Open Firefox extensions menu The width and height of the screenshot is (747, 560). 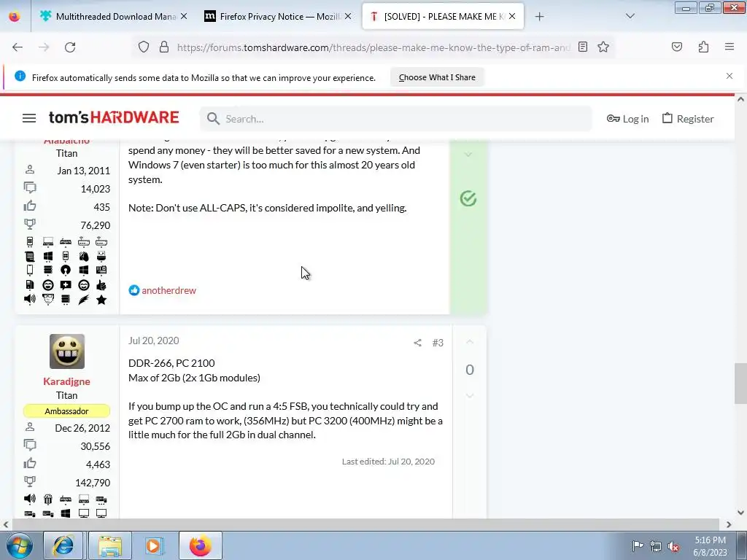click(703, 47)
